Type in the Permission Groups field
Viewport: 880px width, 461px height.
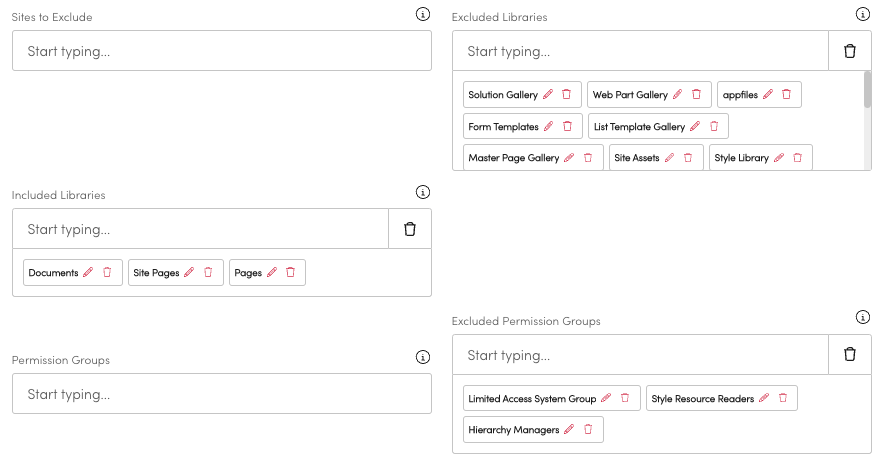coord(221,394)
